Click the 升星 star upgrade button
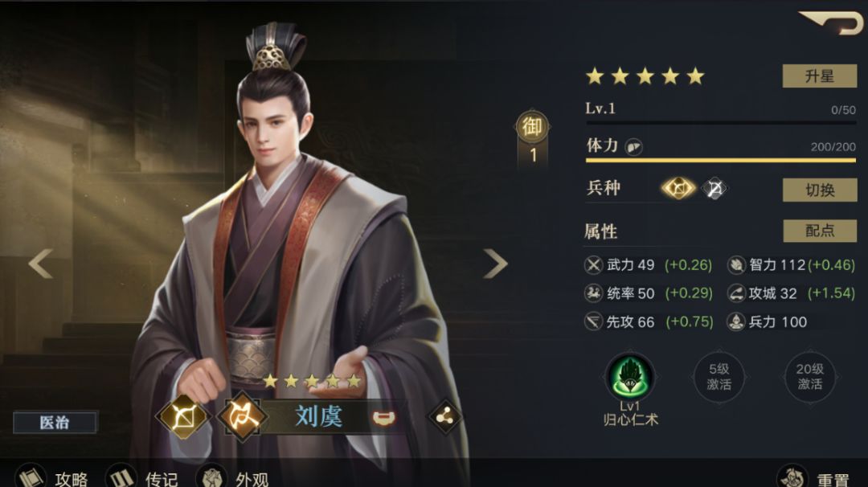The height and width of the screenshot is (487, 868). click(819, 76)
